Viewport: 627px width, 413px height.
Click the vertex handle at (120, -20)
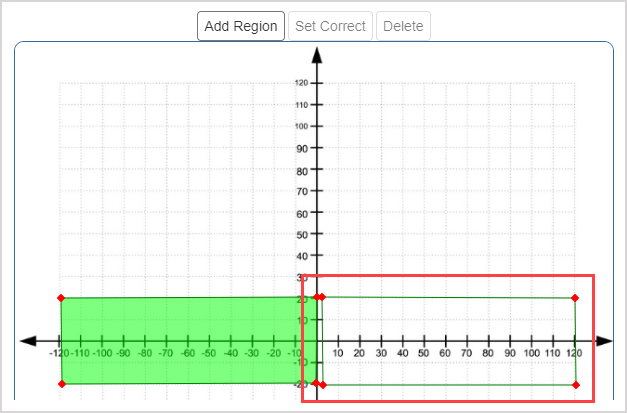(576, 385)
